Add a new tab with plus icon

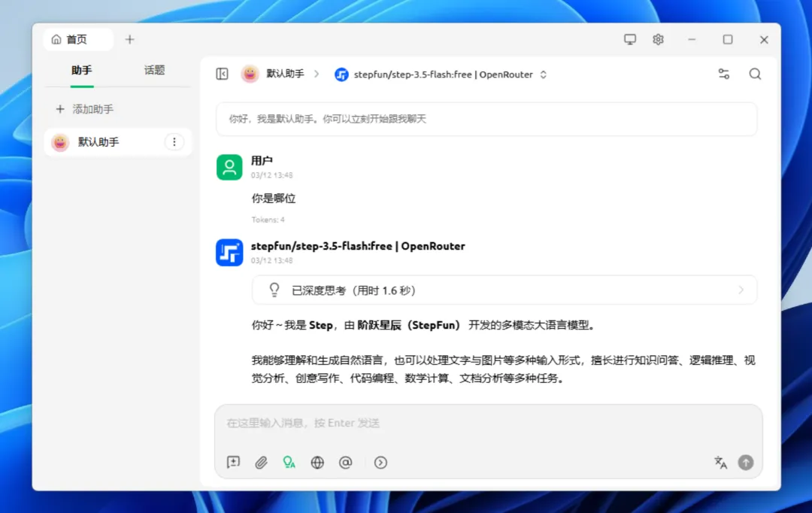(129, 39)
